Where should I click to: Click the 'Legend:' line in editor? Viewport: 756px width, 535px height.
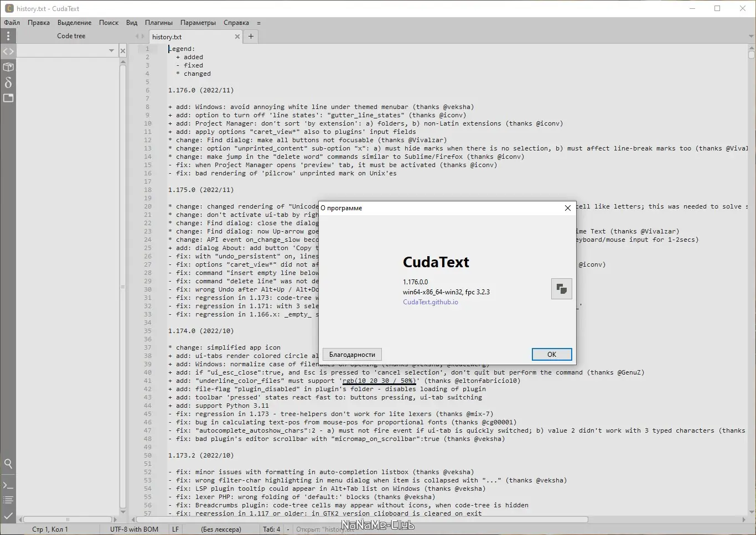point(182,49)
